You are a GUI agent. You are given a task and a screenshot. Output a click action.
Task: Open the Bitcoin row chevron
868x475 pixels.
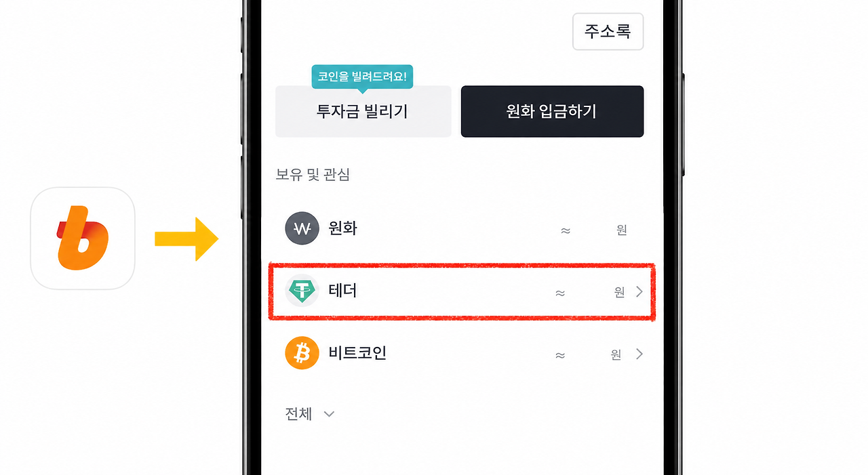tap(639, 354)
